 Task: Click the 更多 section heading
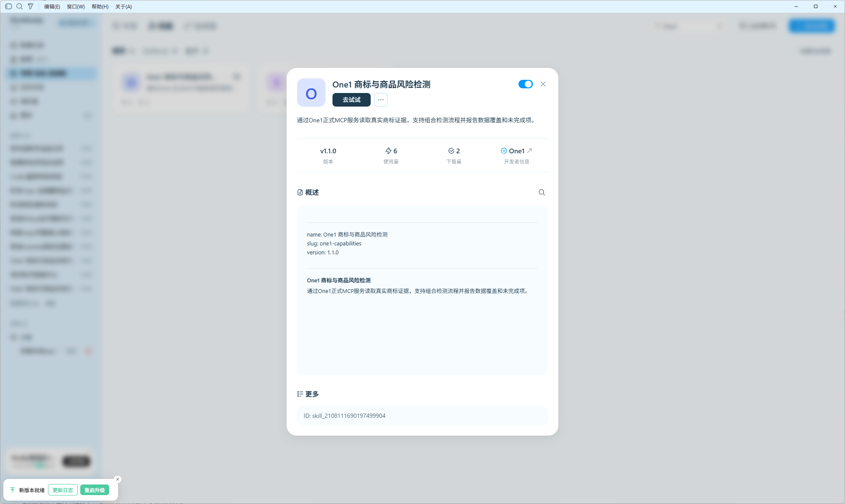pos(312,394)
